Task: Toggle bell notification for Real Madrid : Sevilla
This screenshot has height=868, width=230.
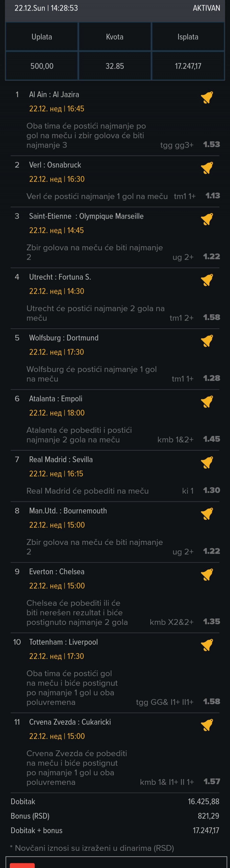Action: point(207,462)
